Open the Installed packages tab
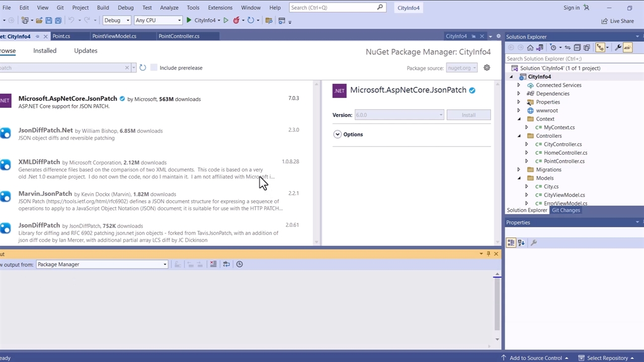The height and width of the screenshot is (362, 644). [x=45, y=51]
